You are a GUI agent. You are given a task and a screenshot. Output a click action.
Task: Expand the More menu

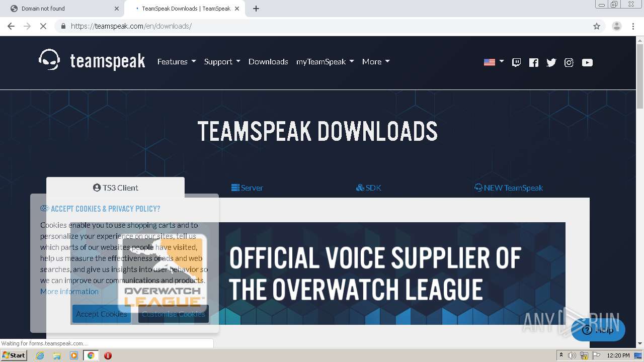(376, 61)
